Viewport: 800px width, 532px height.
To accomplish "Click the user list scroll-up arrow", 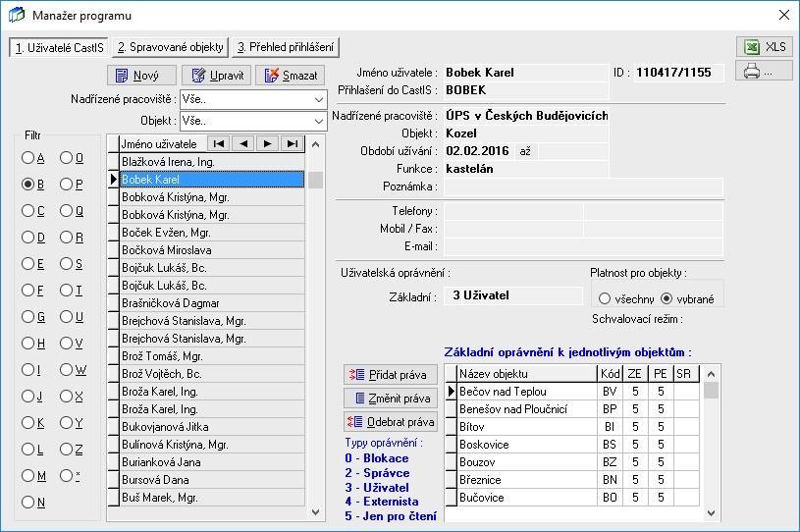I will pyautogui.click(x=316, y=145).
